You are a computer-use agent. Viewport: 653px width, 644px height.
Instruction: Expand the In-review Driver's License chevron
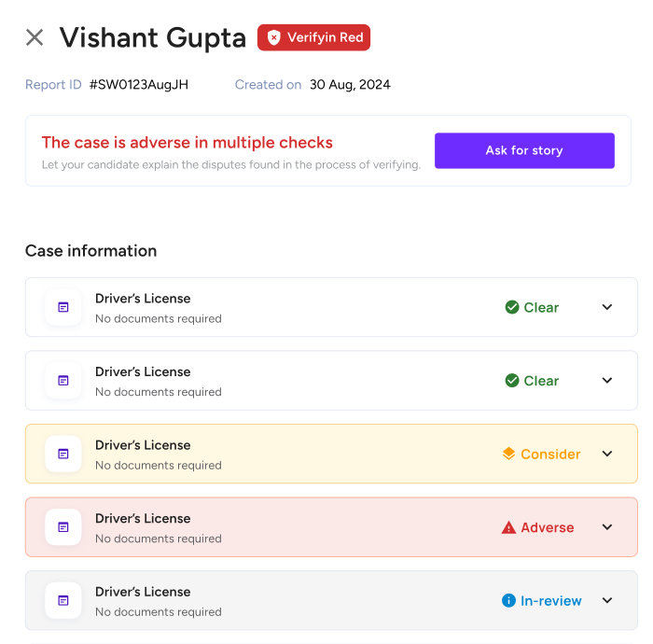pyautogui.click(x=607, y=600)
